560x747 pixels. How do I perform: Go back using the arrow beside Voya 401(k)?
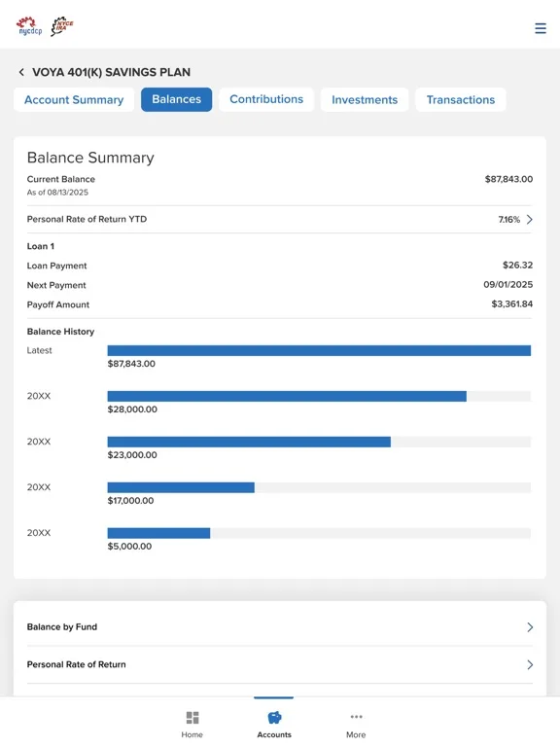(x=21, y=72)
